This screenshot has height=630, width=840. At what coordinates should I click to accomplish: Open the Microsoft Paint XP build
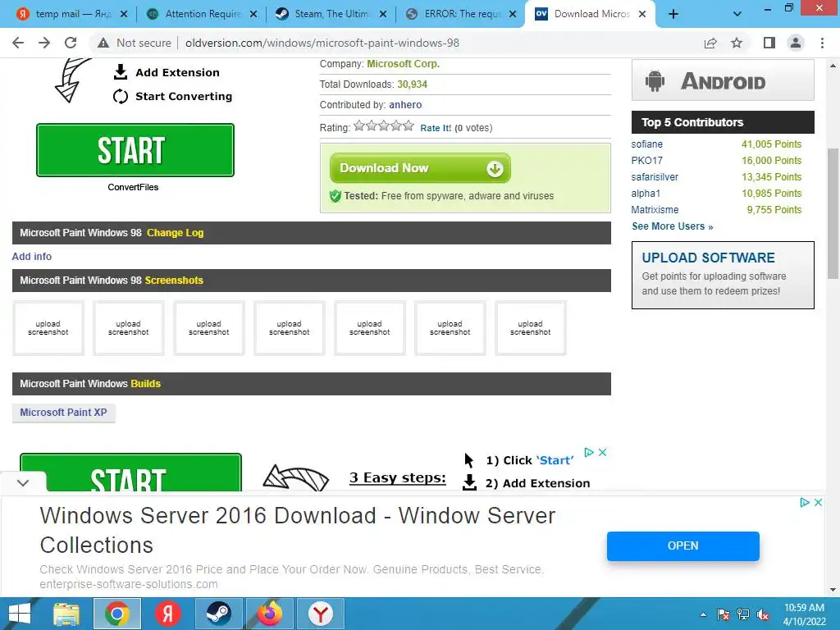(63, 413)
